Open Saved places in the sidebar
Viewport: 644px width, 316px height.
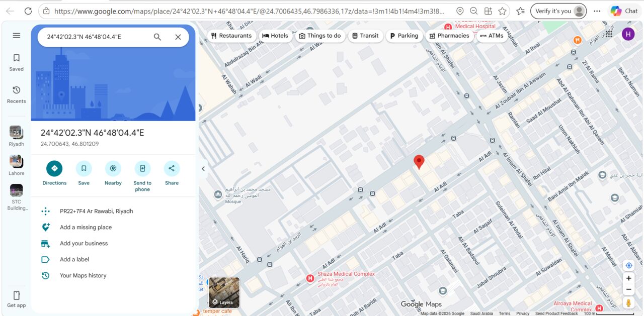point(17,62)
